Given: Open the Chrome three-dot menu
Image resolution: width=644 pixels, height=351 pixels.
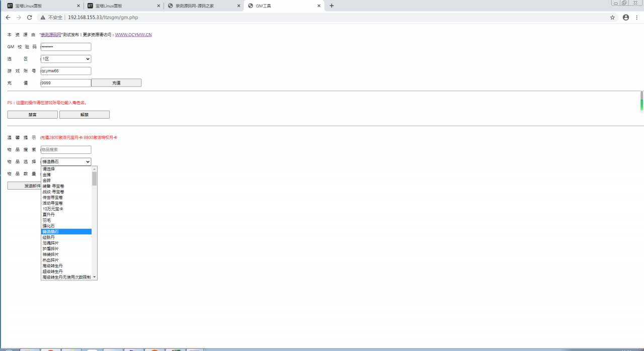Looking at the screenshot, I should click(x=637, y=17).
